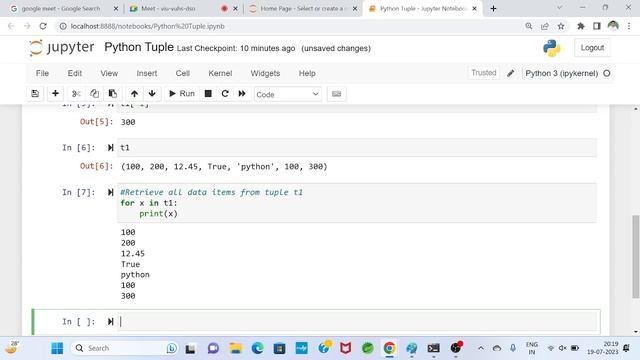This screenshot has height=360, width=640.
Task: Open browser zoom magnifier icon
Action: click(529, 26)
